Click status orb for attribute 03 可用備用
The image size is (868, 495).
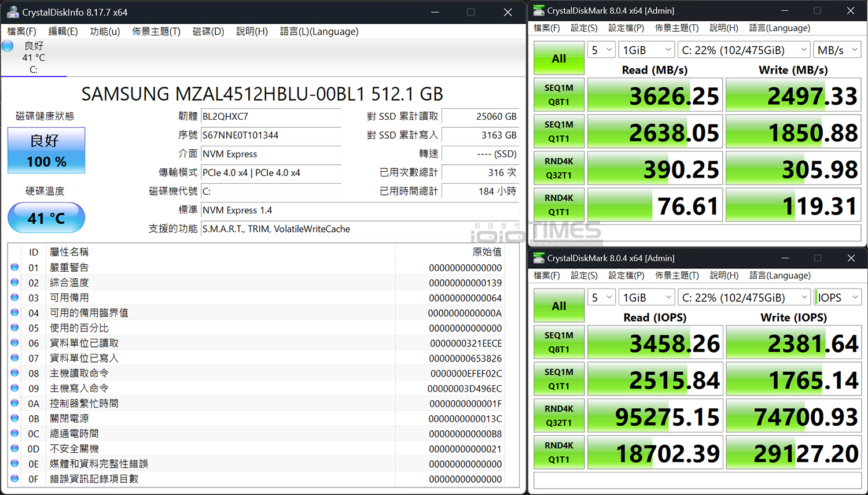14,297
